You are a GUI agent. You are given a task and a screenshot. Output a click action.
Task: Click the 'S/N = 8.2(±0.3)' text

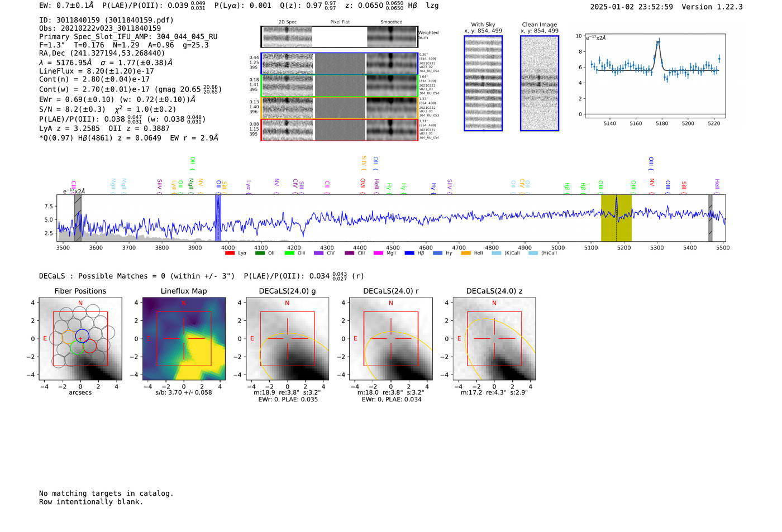point(72,109)
